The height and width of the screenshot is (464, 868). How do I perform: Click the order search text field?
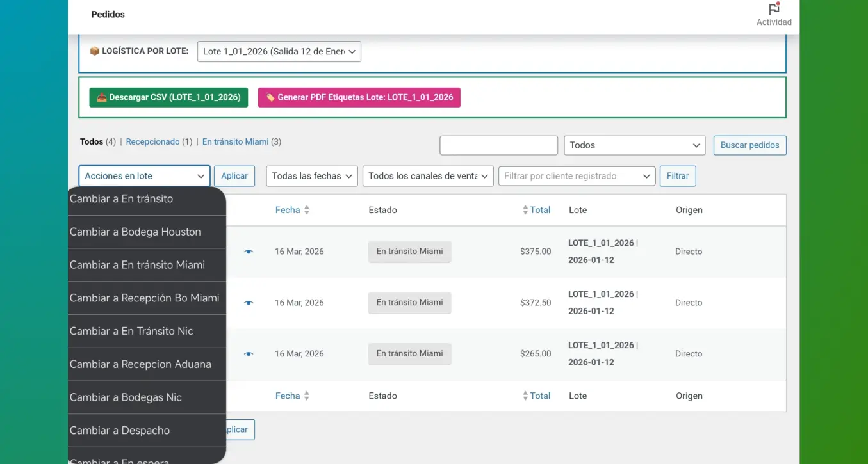point(498,145)
